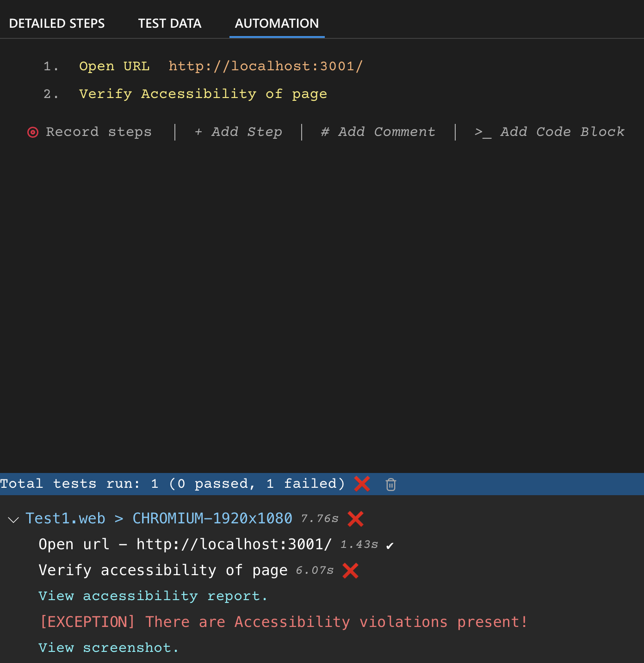Select the AUTOMATION tab

pyautogui.click(x=277, y=24)
